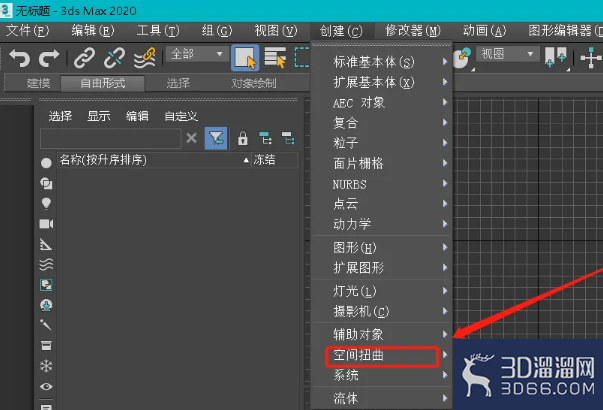Activate the Select Object tool
Screen dimensions: 603x410
pyautogui.click(x=245, y=58)
